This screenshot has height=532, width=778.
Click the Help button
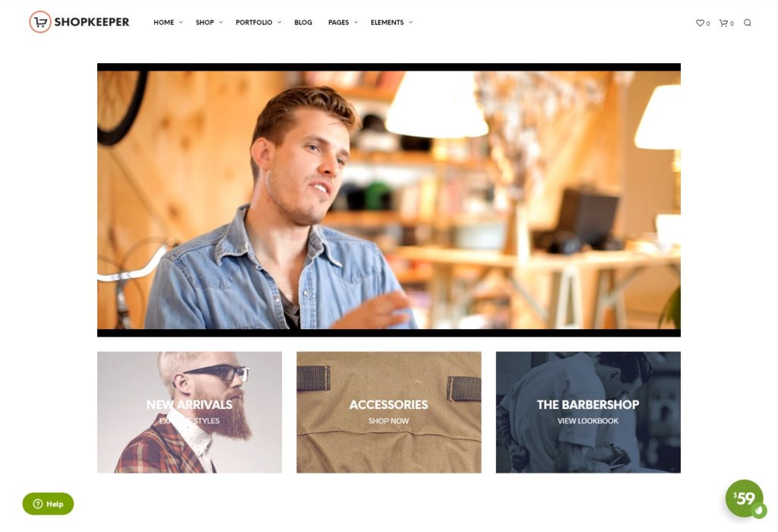48,504
